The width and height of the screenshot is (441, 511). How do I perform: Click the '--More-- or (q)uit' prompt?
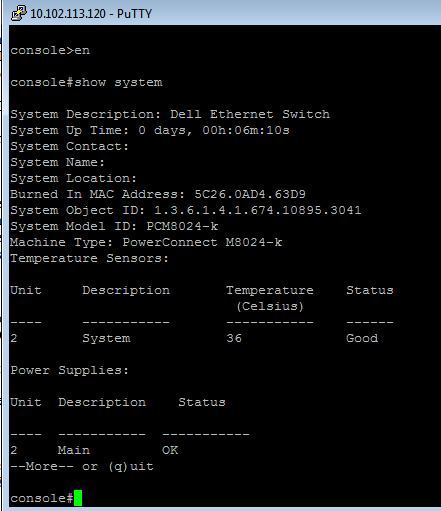[x=82, y=466]
